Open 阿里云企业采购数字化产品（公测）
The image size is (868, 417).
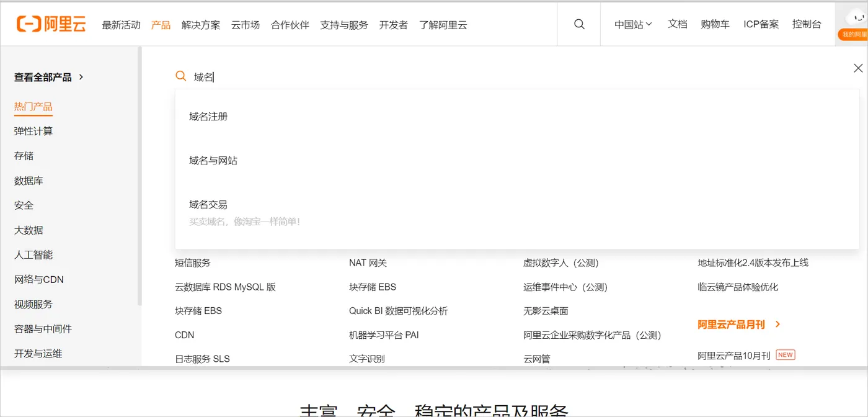tap(592, 335)
